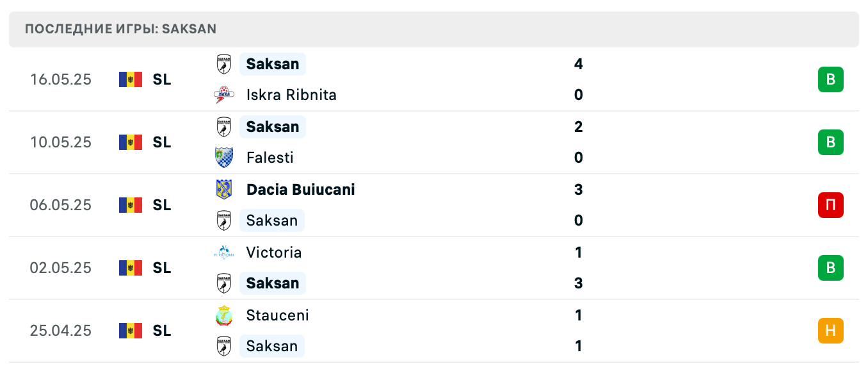Click the Falesti team crest
This screenshot has height=373, width=868.
point(223,158)
